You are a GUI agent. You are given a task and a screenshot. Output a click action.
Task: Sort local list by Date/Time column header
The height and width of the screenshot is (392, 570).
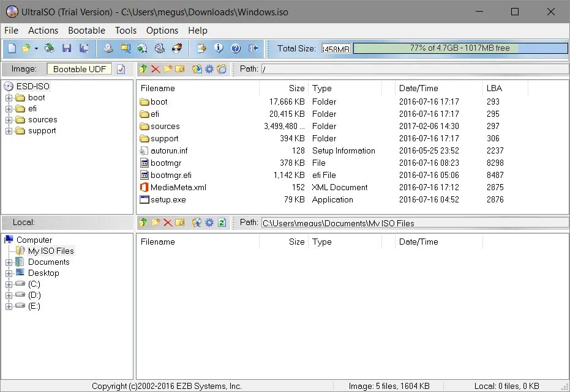click(439, 242)
